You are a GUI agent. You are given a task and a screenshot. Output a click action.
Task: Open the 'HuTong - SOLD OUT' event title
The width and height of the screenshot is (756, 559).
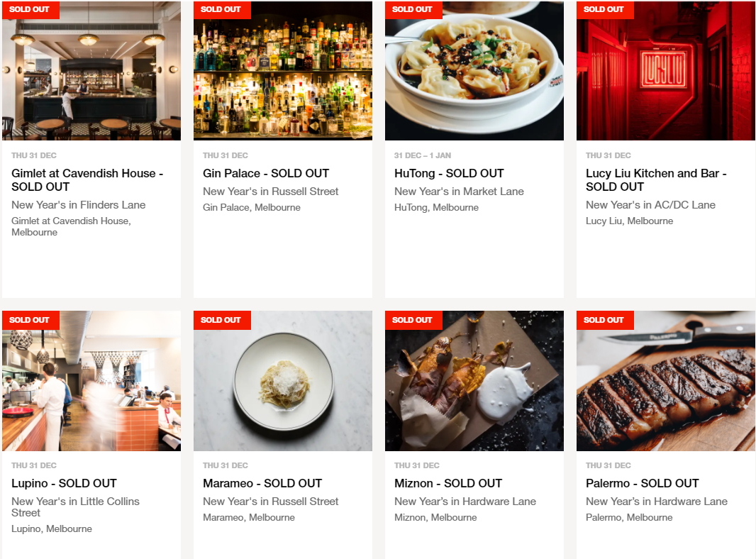point(449,173)
